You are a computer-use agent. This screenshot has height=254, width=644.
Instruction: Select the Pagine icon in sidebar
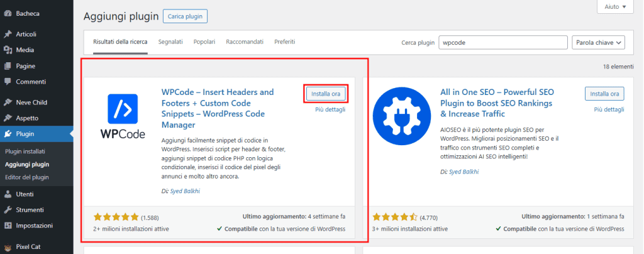[8, 66]
